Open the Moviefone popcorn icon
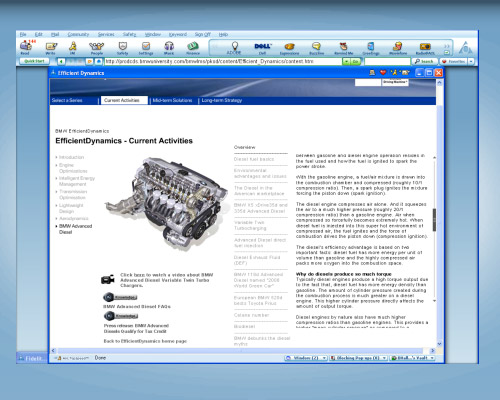The image size is (500, 400). 398,47
